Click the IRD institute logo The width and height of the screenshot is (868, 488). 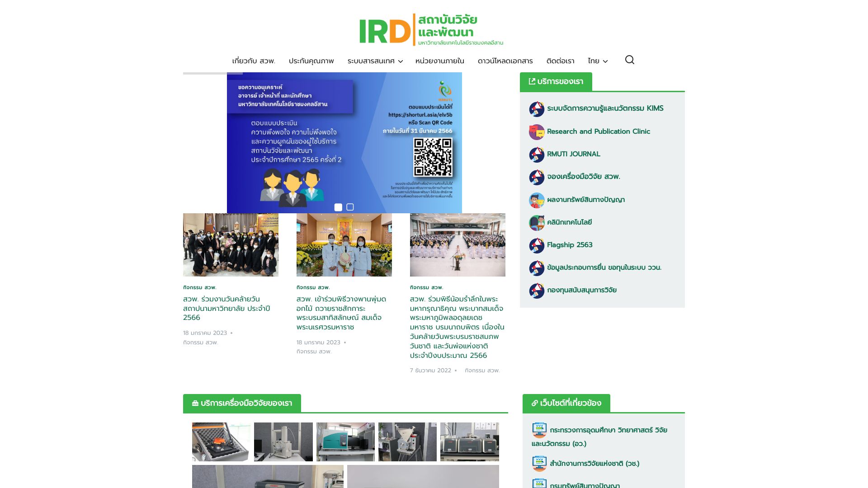click(431, 30)
